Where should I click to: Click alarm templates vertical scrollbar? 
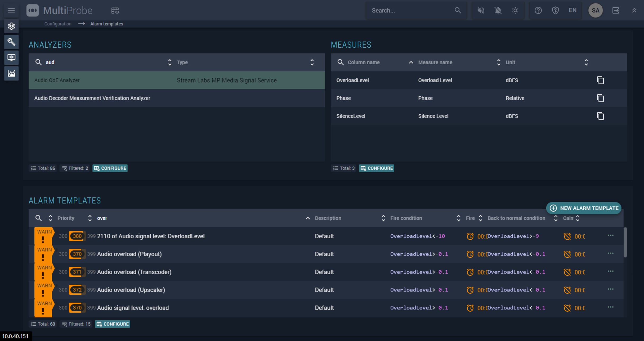[x=625, y=242]
